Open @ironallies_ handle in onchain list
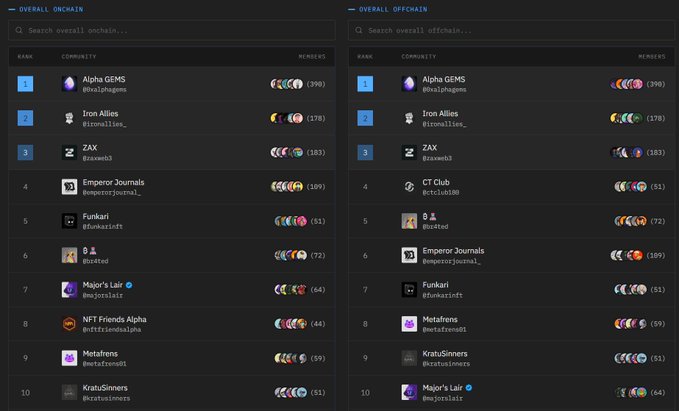The image size is (679, 411). tap(104, 124)
